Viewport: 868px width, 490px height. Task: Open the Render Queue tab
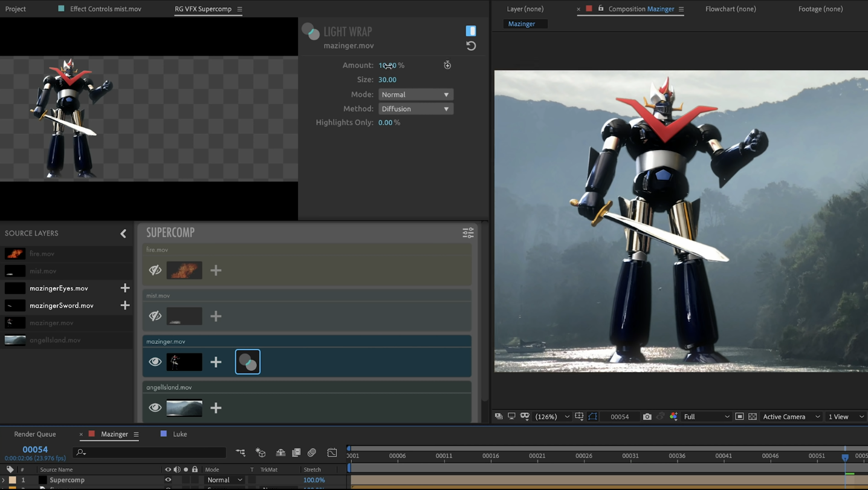pos(35,434)
